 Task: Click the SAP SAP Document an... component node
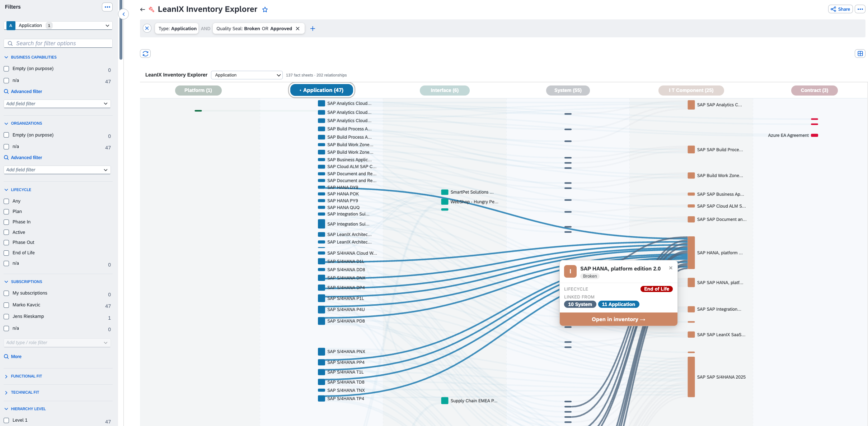pyautogui.click(x=691, y=219)
